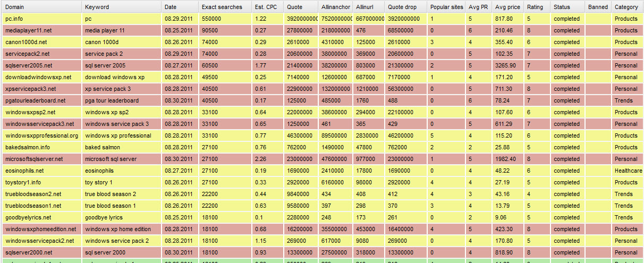Click the Category column header
Image resolution: width=644 pixels, height=263 pixels.
pos(627,7)
